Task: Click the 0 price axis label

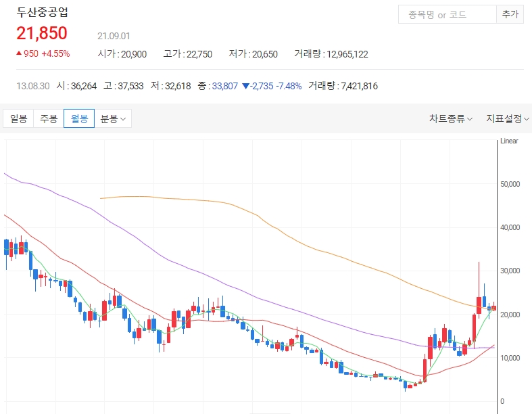Action: click(502, 401)
